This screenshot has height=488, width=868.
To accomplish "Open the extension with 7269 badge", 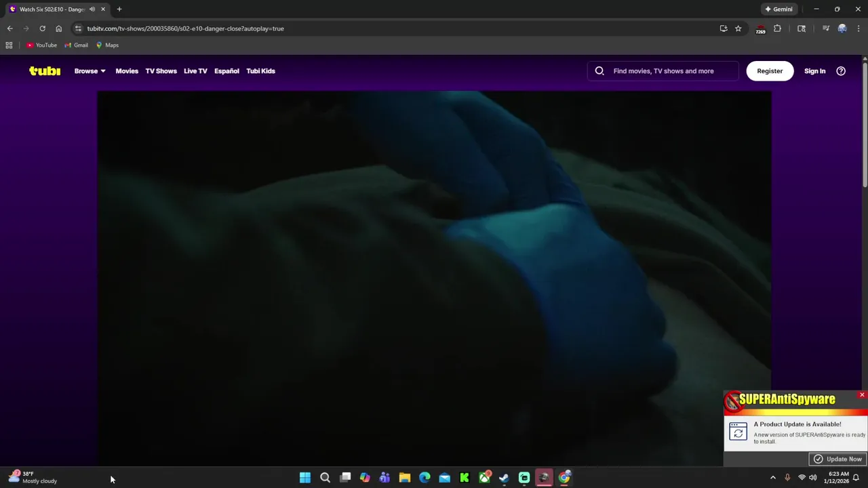I will [x=760, y=29].
